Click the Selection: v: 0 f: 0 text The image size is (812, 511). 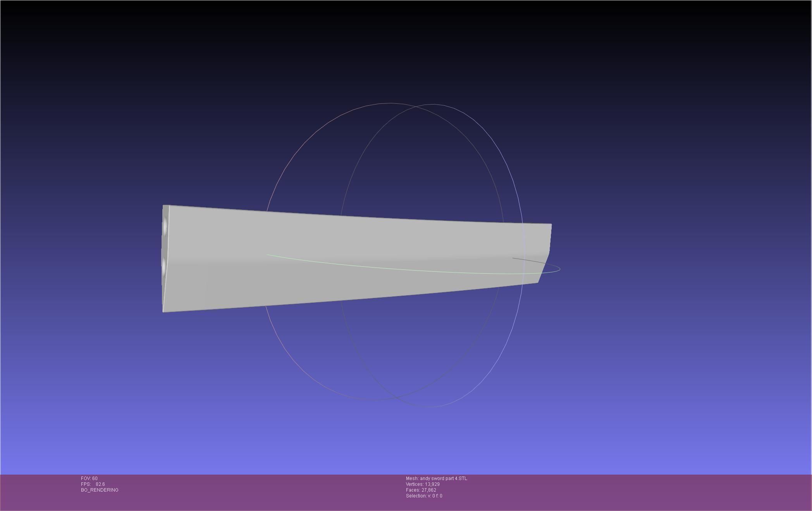pyautogui.click(x=424, y=496)
